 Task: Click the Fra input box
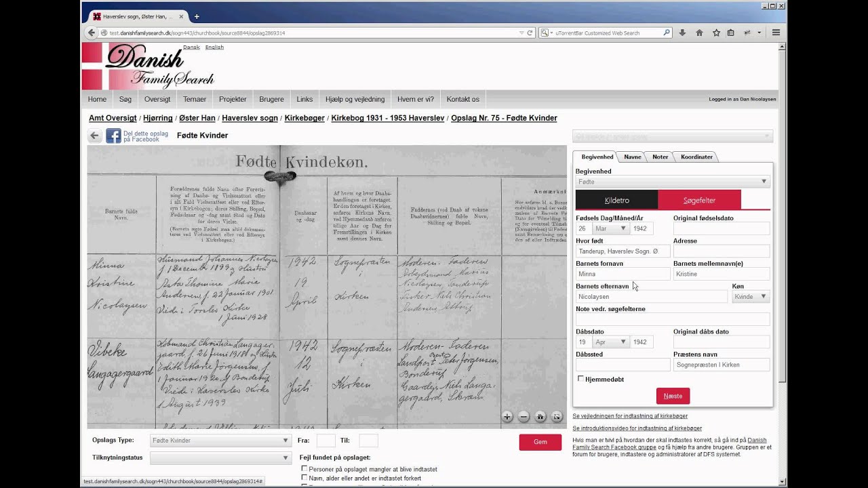tap(326, 441)
